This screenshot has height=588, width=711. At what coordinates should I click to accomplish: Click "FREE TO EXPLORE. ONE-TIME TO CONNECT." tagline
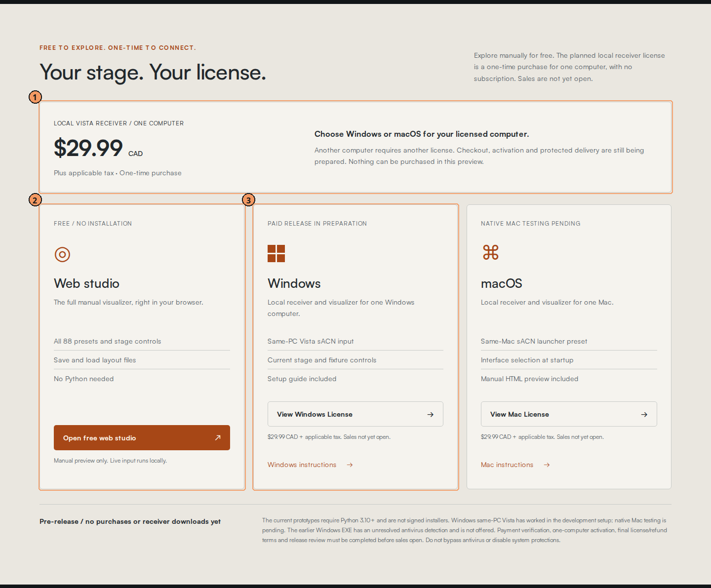pyautogui.click(x=118, y=48)
